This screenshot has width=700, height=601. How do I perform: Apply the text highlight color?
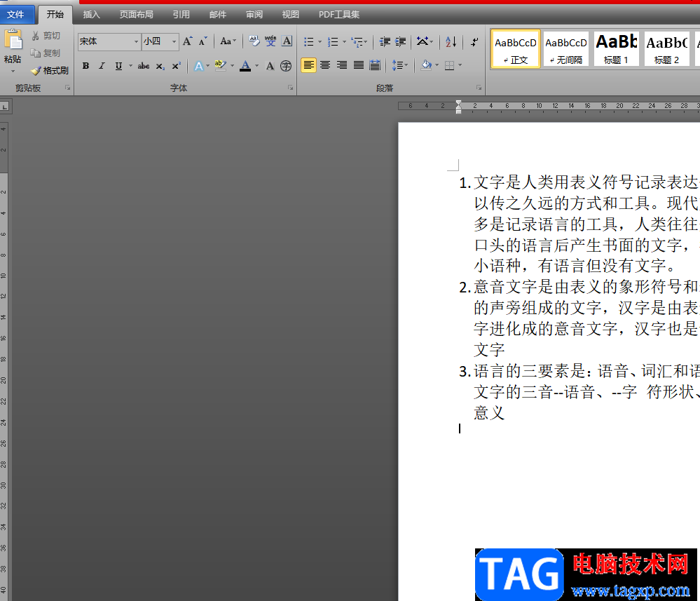tap(219, 66)
